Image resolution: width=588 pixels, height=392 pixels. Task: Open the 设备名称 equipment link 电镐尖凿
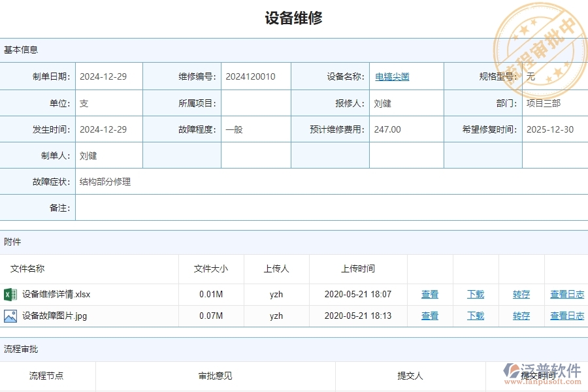pos(393,76)
